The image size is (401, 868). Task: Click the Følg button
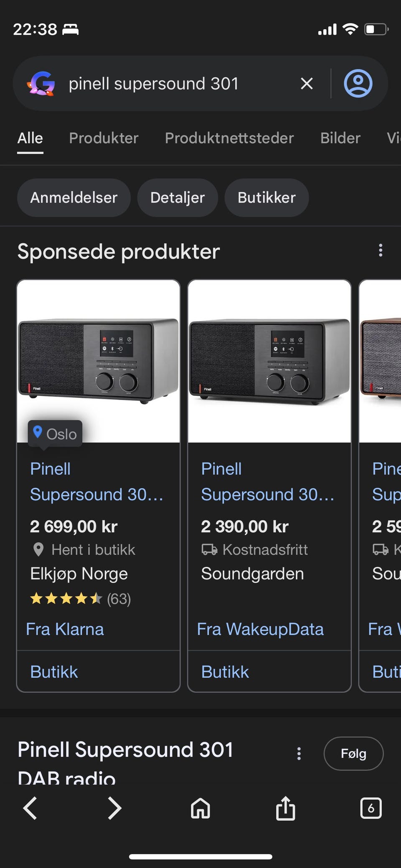(x=353, y=754)
